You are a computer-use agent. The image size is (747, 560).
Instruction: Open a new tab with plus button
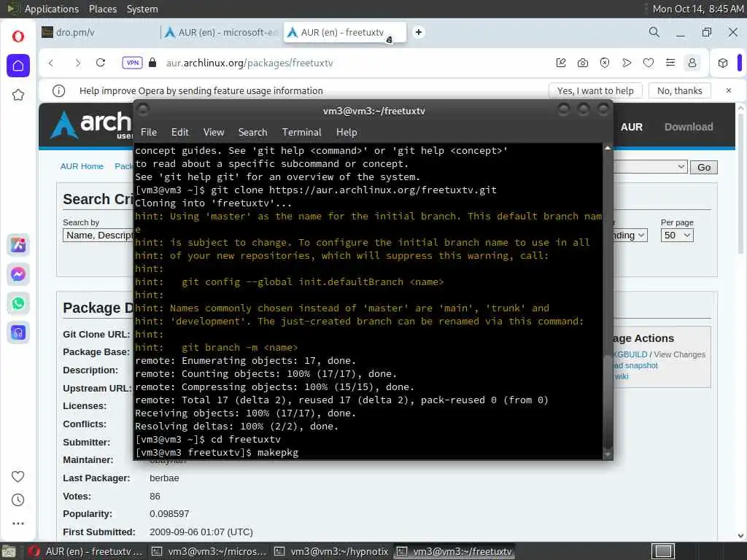click(418, 32)
